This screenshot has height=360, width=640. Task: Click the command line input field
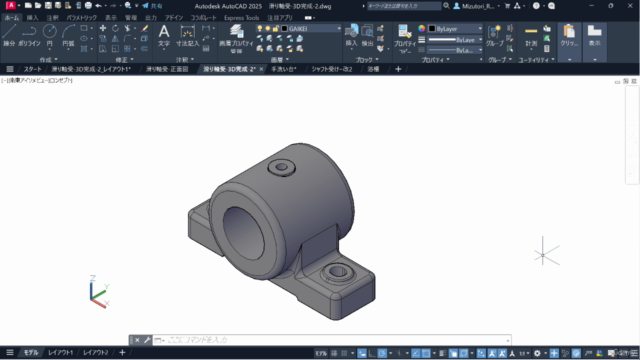pyautogui.click(x=331, y=340)
